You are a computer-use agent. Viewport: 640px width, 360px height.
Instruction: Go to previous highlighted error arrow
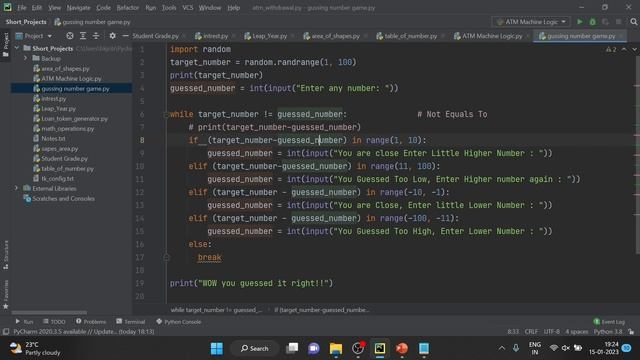624,49
